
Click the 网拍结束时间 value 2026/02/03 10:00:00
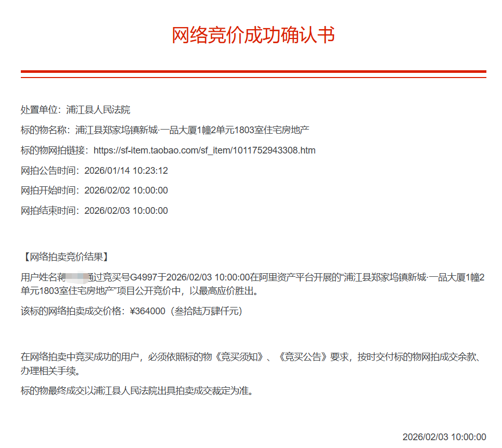click(126, 211)
